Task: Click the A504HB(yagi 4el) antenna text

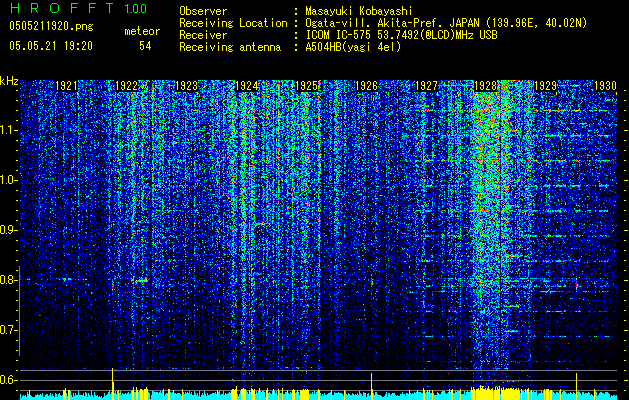Action: click(x=353, y=47)
